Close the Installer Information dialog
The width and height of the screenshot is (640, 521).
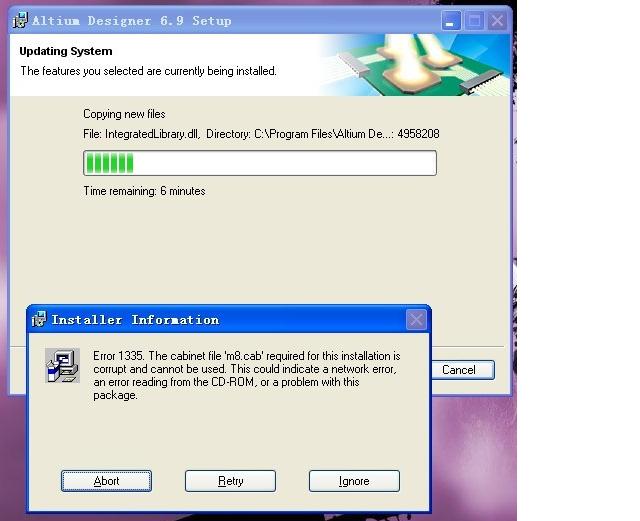click(416, 319)
